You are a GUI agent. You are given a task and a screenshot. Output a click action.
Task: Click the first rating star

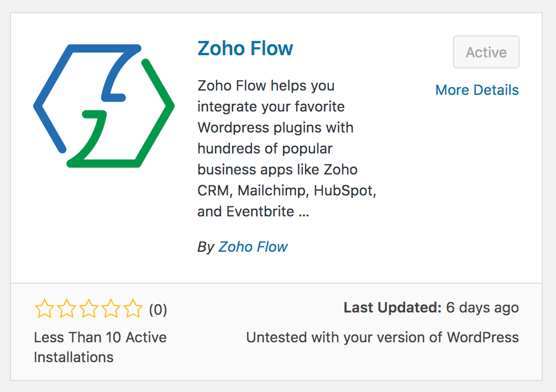(43, 309)
